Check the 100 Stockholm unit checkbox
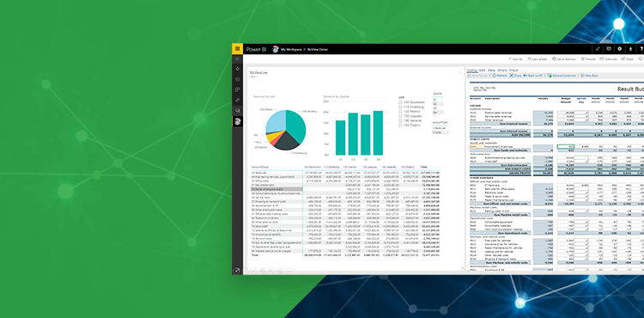 pyautogui.click(x=400, y=102)
